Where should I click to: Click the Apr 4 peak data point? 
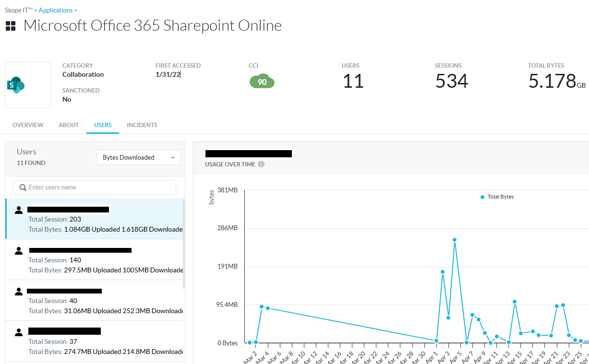454,240
